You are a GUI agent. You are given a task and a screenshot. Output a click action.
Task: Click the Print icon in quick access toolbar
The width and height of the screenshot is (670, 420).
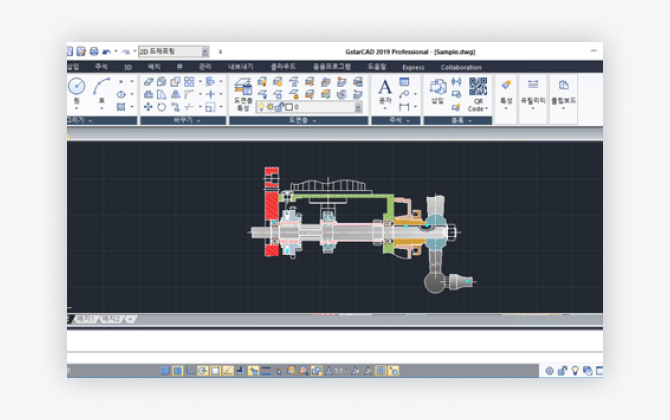(x=94, y=51)
